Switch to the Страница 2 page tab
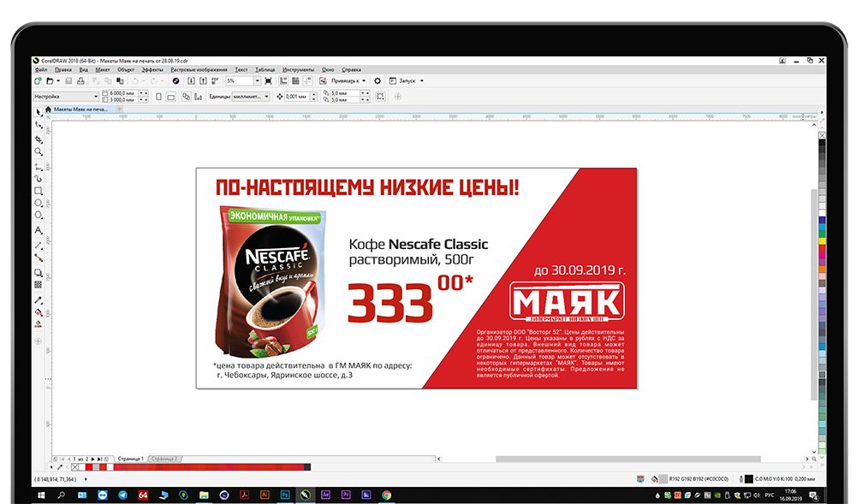Viewport: 856px width, 504px height. click(x=164, y=459)
